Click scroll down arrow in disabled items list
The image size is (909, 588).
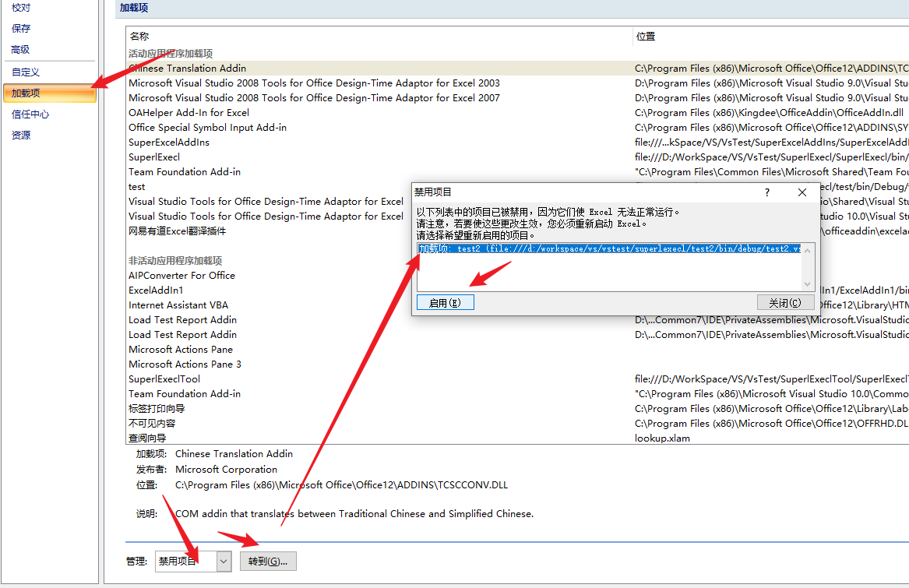[x=807, y=284]
